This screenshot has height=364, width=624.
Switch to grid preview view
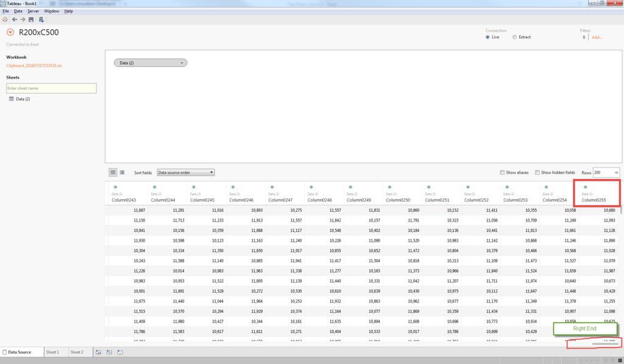click(x=113, y=172)
